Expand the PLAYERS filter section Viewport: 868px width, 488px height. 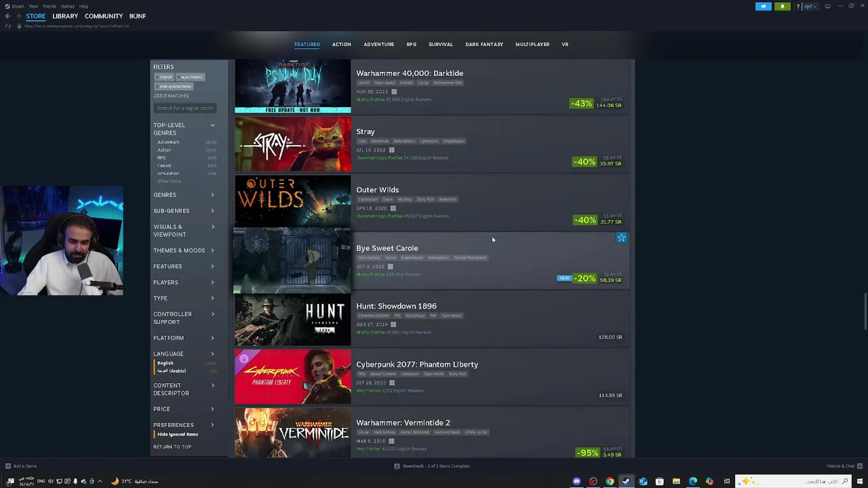(x=184, y=282)
